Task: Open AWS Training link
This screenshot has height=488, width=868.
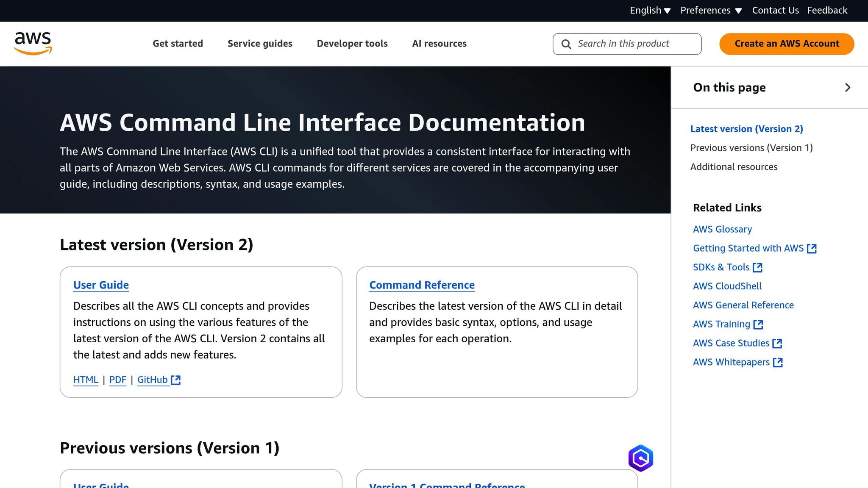Action: click(721, 324)
